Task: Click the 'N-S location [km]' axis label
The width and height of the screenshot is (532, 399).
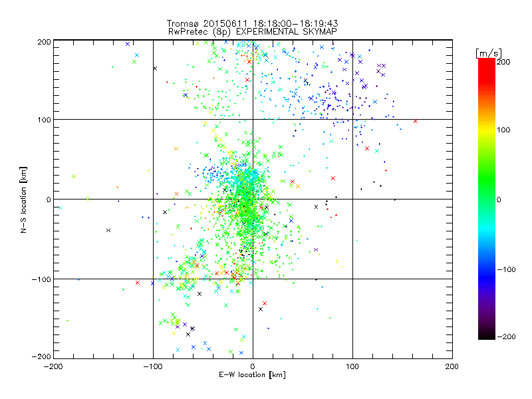Action: 23,199
